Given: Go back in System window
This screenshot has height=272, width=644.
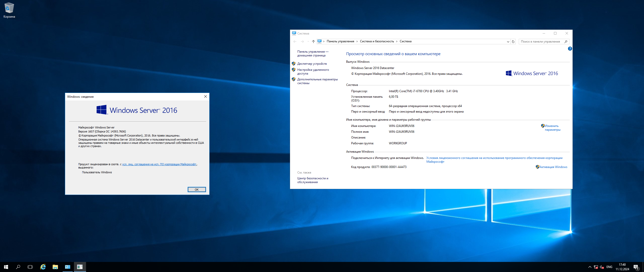Looking at the screenshot, I should point(295,42).
